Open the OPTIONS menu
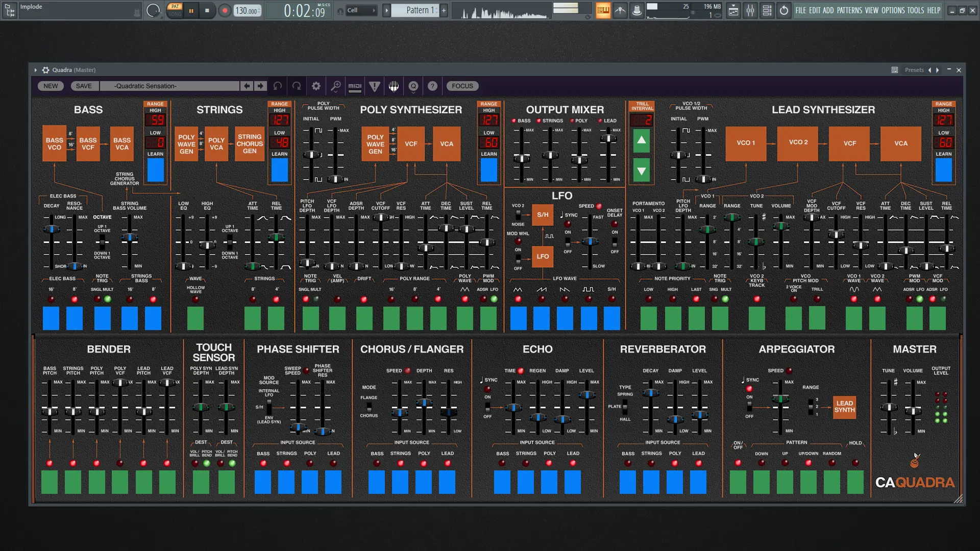Viewport: 980px width, 551px height. (893, 10)
